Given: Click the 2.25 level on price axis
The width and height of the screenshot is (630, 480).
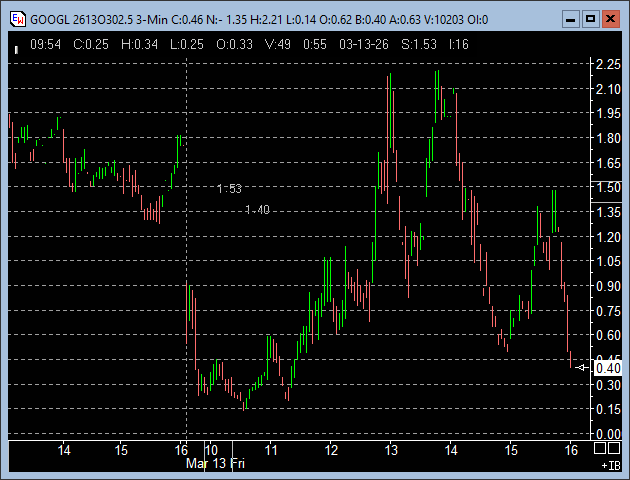Looking at the screenshot, I should 607,65.
